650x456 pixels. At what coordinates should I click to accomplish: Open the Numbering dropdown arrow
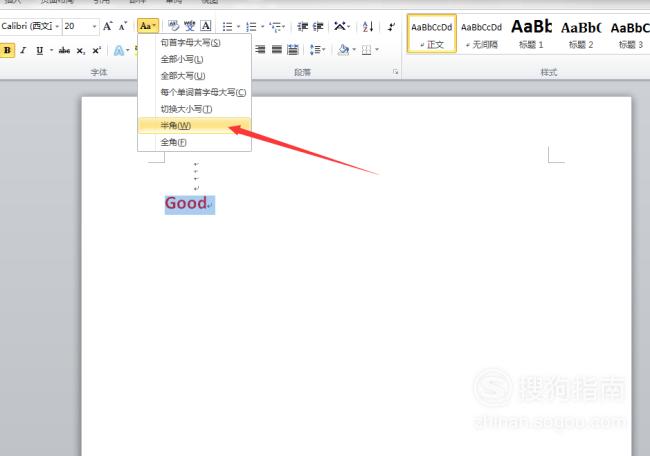tap(262, 27)
